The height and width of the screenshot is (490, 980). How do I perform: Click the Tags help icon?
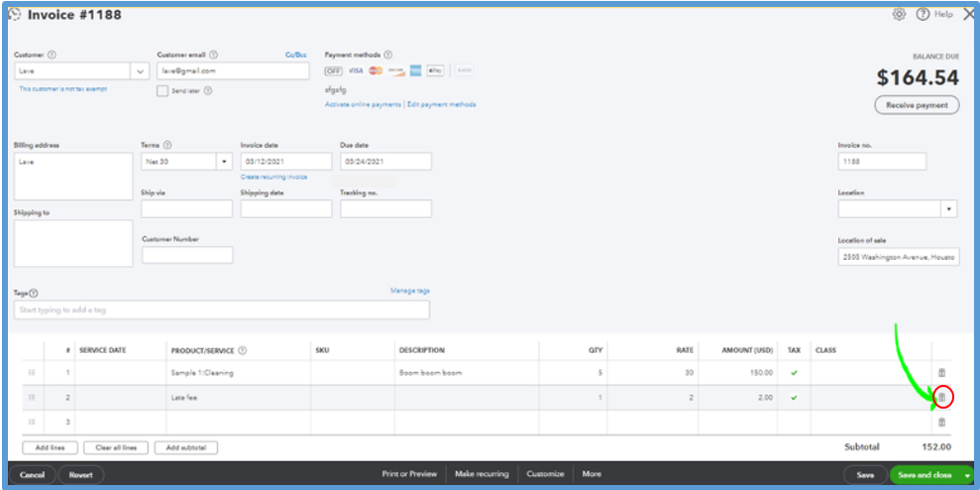tap(34, 293)
